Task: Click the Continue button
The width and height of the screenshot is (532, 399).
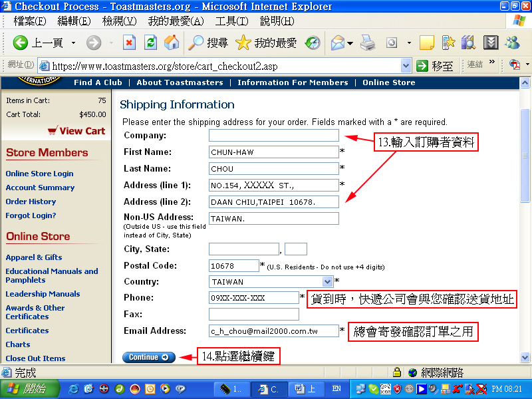Action: tap(148, 357)
